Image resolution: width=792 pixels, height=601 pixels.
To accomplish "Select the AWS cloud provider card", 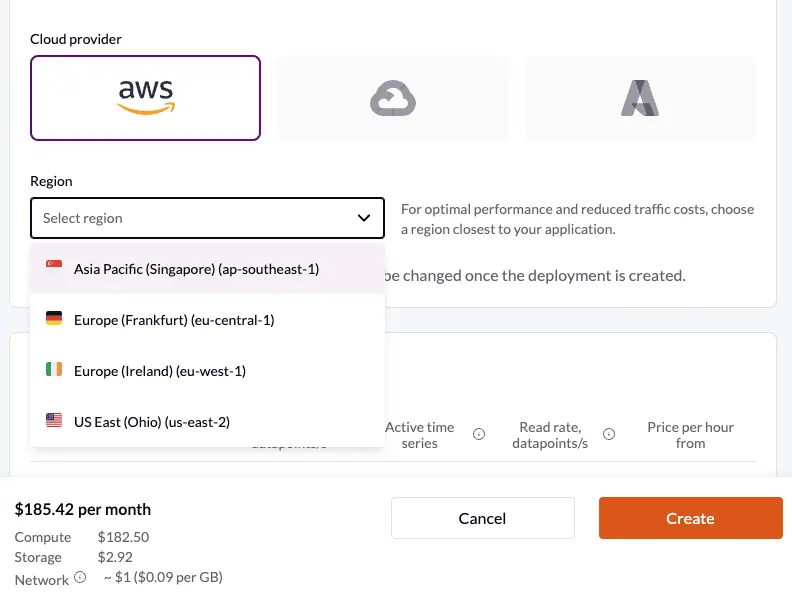I will click(x=146, y=97).
